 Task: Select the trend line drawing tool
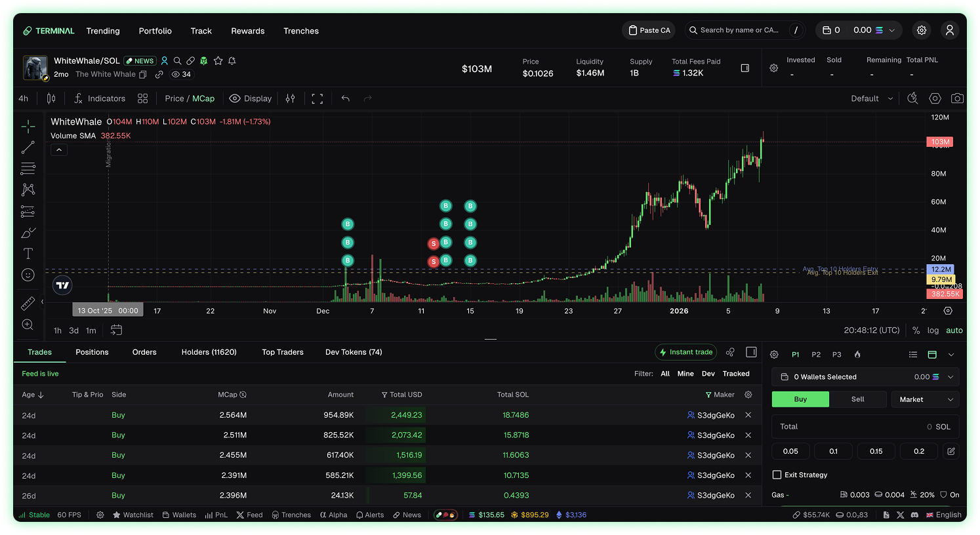(x=28, y=148)
